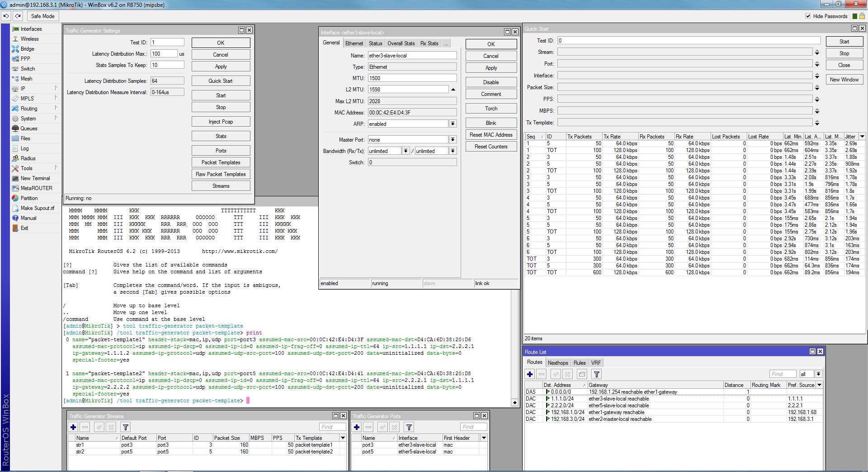Image resolution: width=868 pixels, height=472 pixels.
Task: Click the Undo arrow in the top toolbar
Action: click(x=6, y=16)
